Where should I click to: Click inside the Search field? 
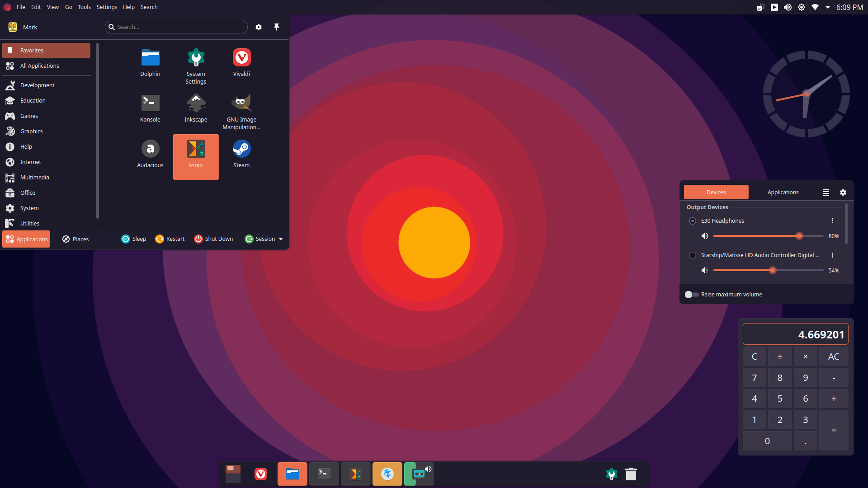click(176, 27)
